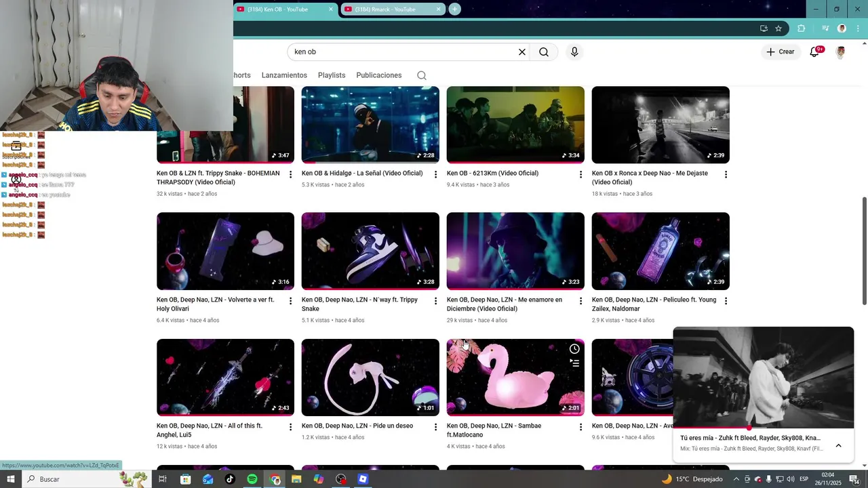
Task: Open Microsoft Store from the taskbar
Action: click(x=185, y=479)
